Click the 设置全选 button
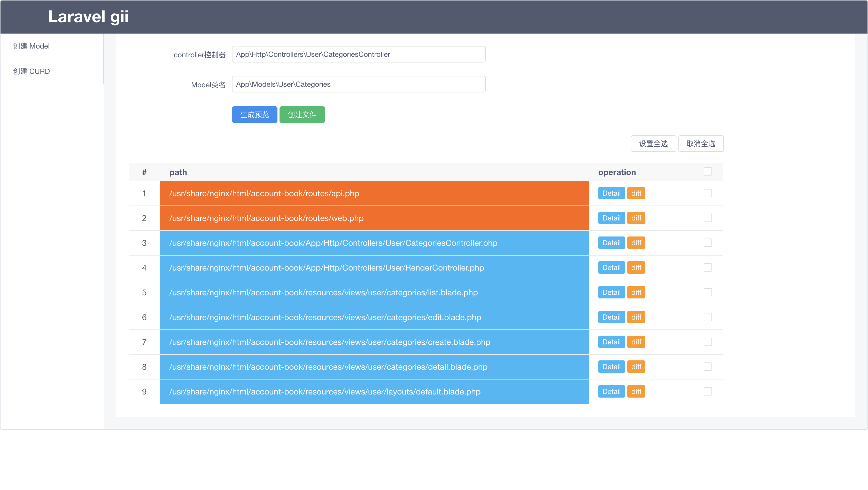This screenshot has height=490, width=868. [653, 144]
